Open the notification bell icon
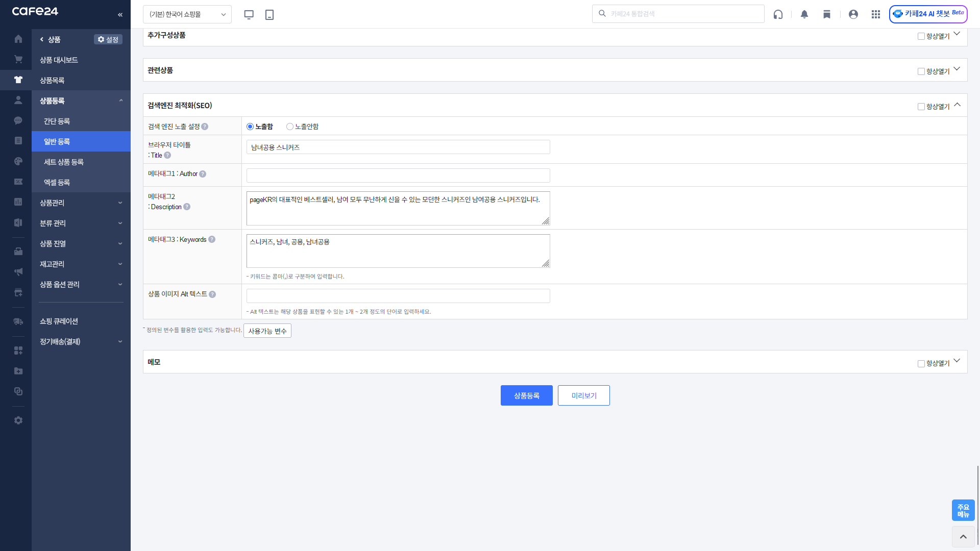Image resolution: width=980 pixels, height=551 pixels. (804, 14)
